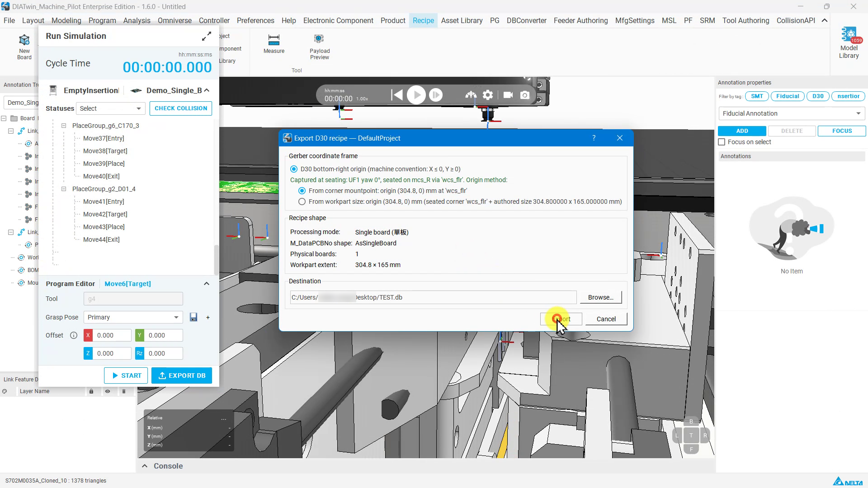The image size is (868, 488).
Task: Expand the Run Simulation panel to fullscreen
Action: point(207,36)
